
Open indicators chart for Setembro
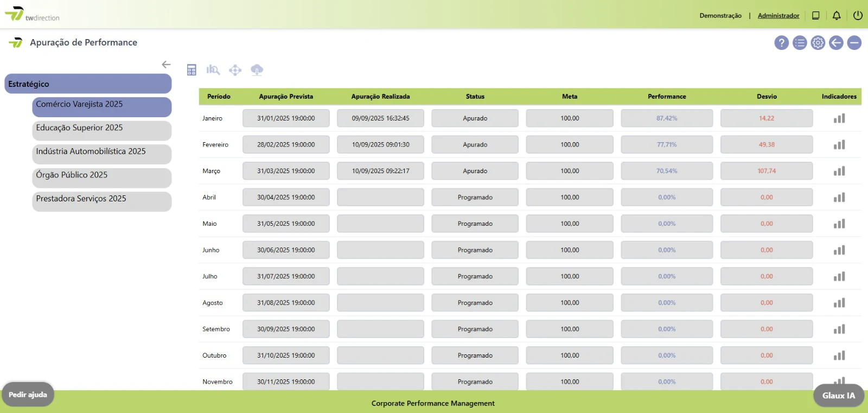point(839,329)
